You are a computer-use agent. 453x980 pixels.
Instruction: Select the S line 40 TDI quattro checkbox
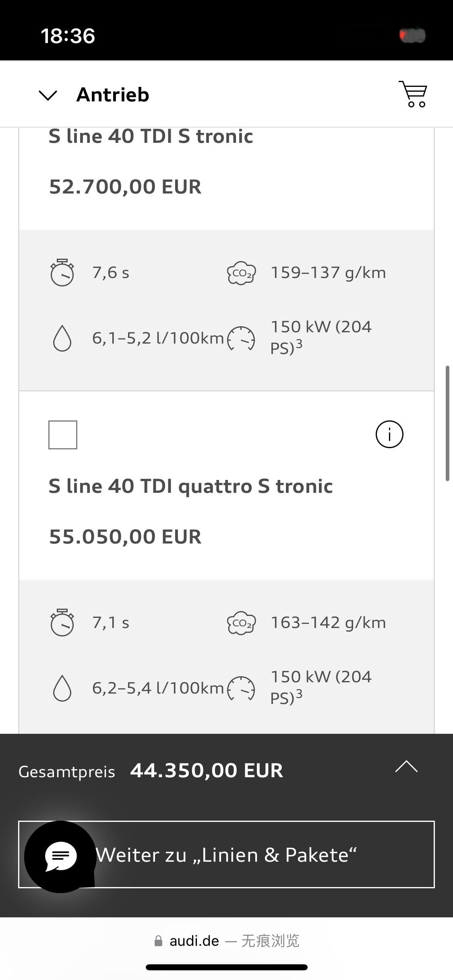pos(63,434)
